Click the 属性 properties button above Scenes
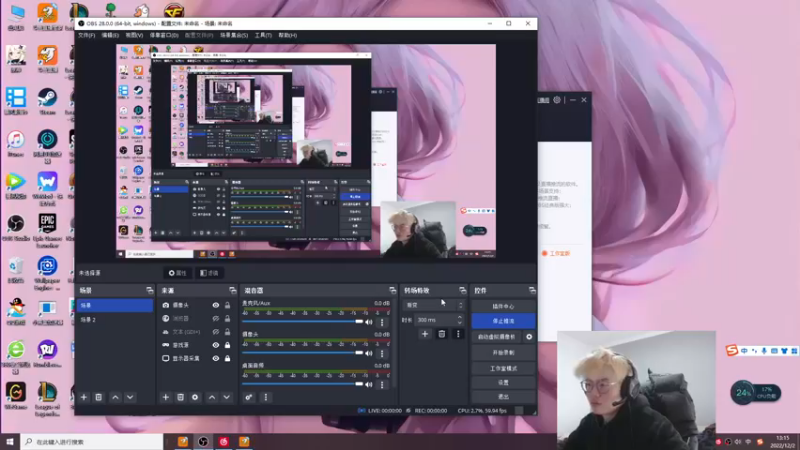Screen dimensions: 800x450 click(x=178, y=273)
